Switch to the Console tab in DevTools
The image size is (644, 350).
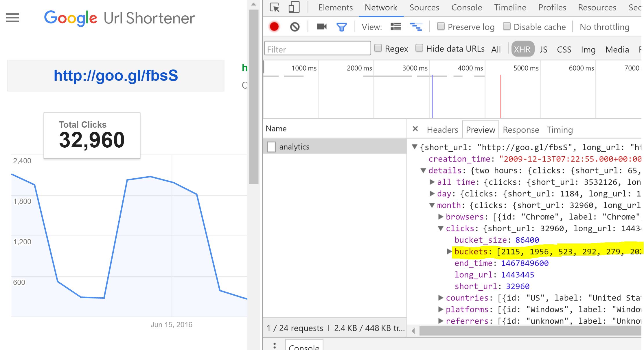(x=466, y=8)
